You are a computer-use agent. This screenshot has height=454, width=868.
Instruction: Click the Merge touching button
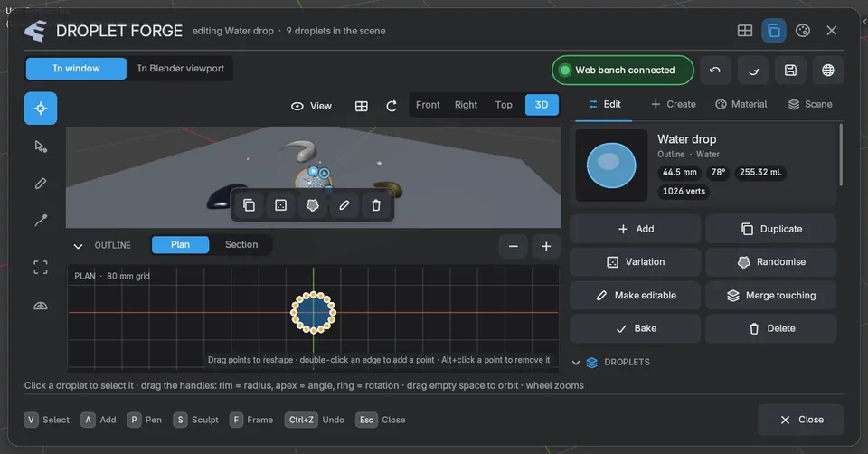(x=771, y=296)
